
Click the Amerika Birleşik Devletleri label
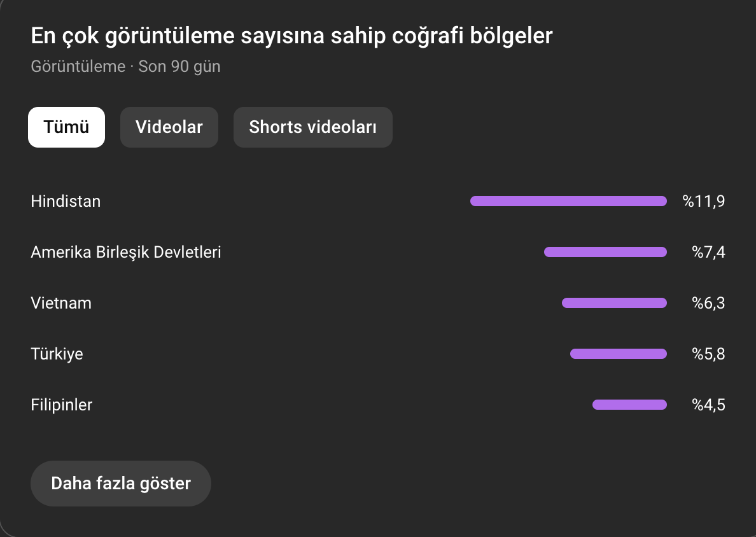pos(126,252)
